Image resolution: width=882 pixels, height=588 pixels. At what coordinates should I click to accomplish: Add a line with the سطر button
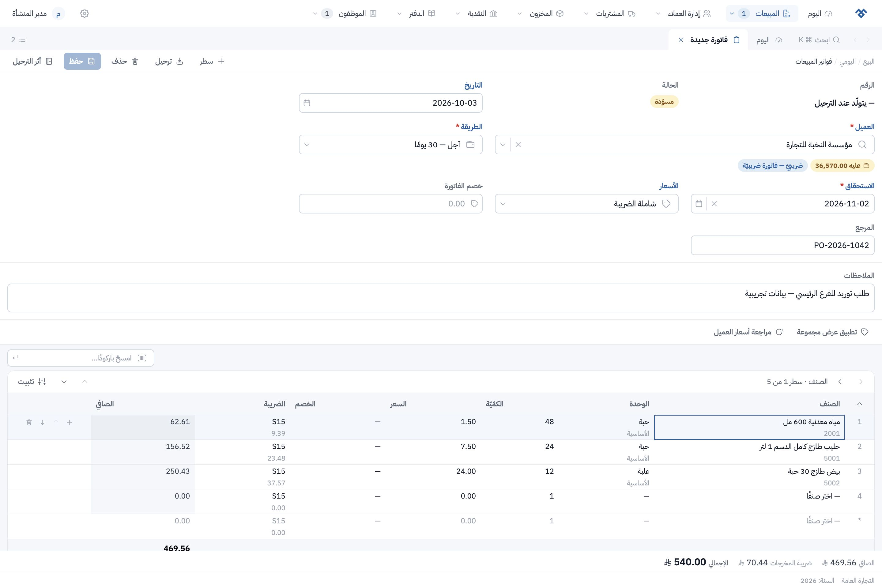point(212,61)
